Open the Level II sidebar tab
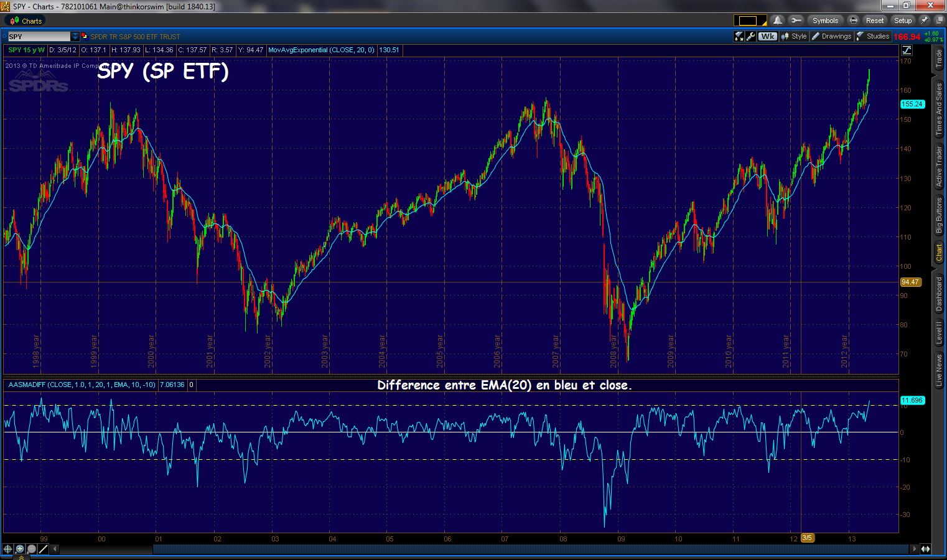Viewport: 947px width, 560px height. [x=939, y=332]
